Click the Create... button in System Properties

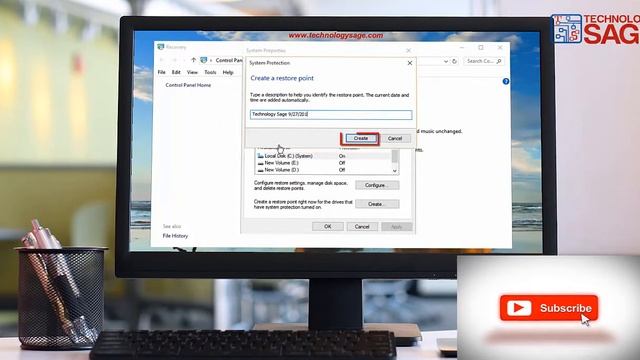[x=377, y=204]
